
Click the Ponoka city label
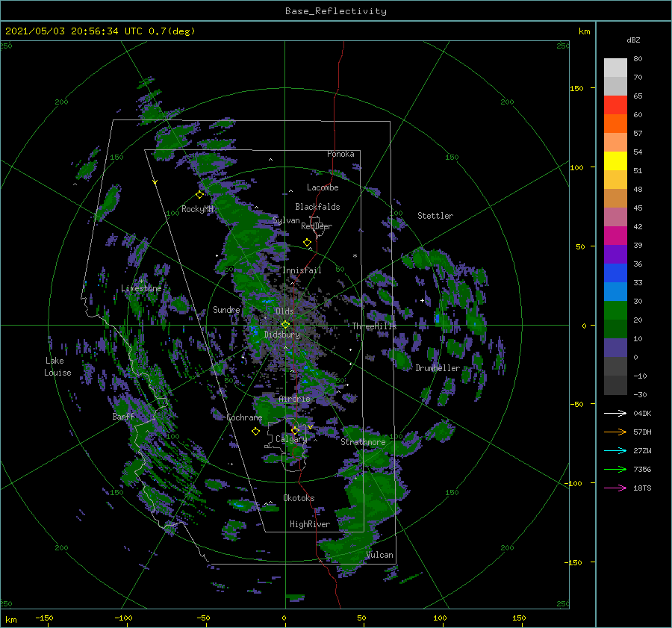(x=340, y=154)
